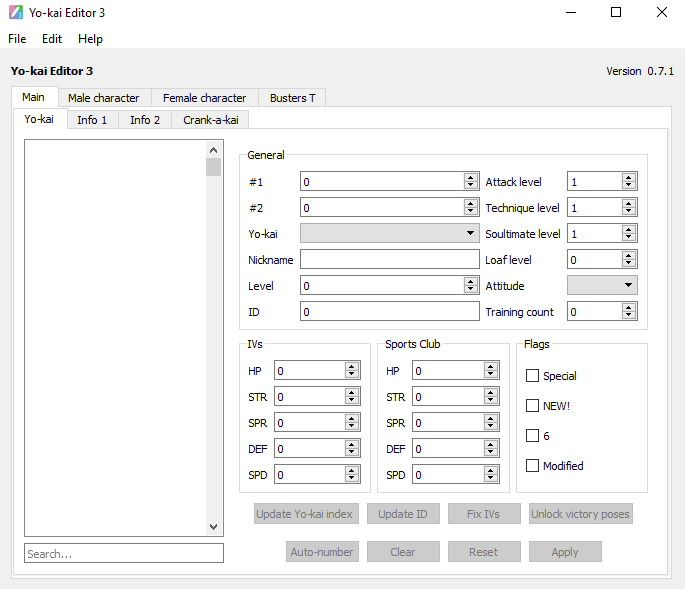Decrease the #2 value with down arrow
The width and height of the screenshot is (685, 589).
(x=471, y=211)
